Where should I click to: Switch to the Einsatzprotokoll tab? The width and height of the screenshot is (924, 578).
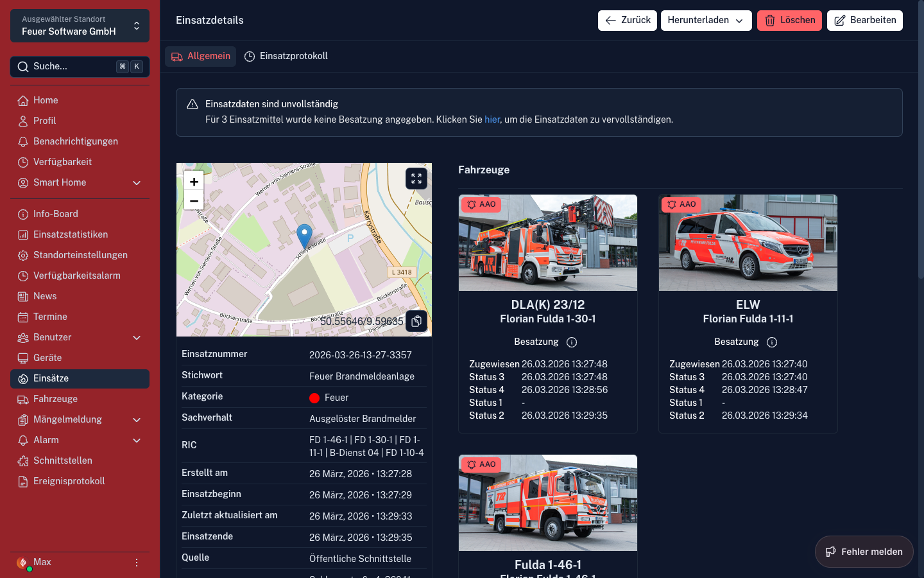click(x=286, y=57)
